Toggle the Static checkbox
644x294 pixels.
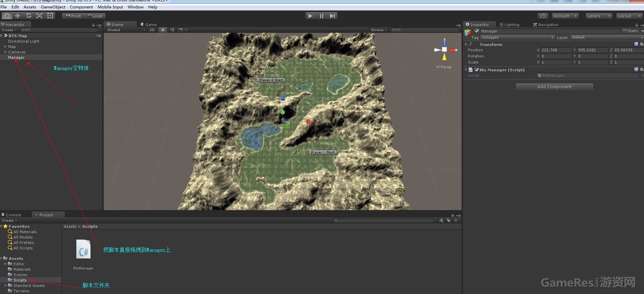[625, 31]
